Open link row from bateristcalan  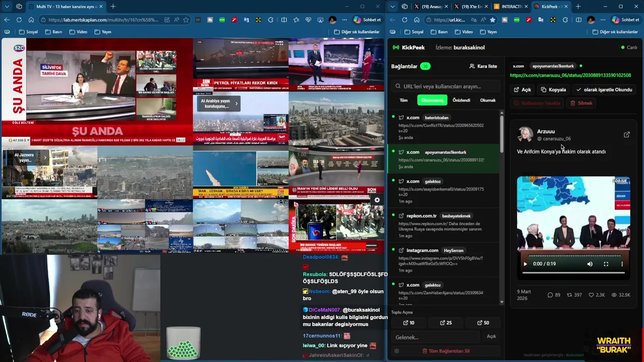(443, 127)
